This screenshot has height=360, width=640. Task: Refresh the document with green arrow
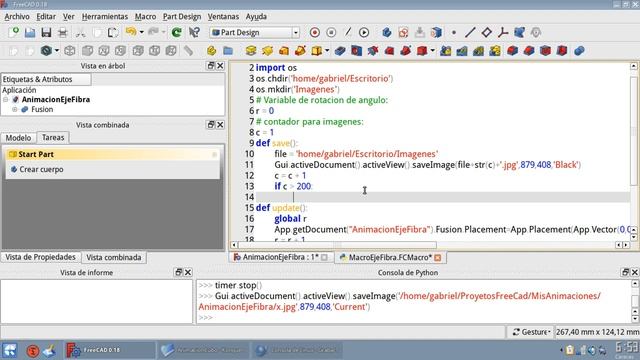point(176,32)
